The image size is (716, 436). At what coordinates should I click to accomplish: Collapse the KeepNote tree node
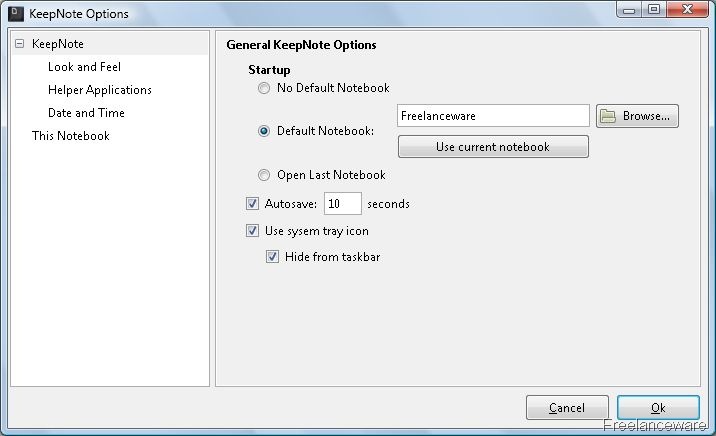(19, 44)
